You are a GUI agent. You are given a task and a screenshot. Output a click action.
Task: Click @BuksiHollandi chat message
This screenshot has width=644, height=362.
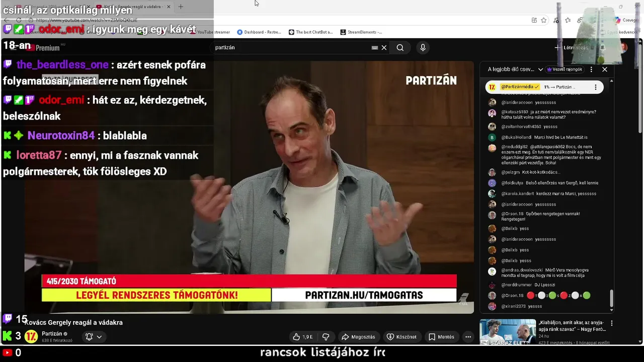click(x=546, y=137)
